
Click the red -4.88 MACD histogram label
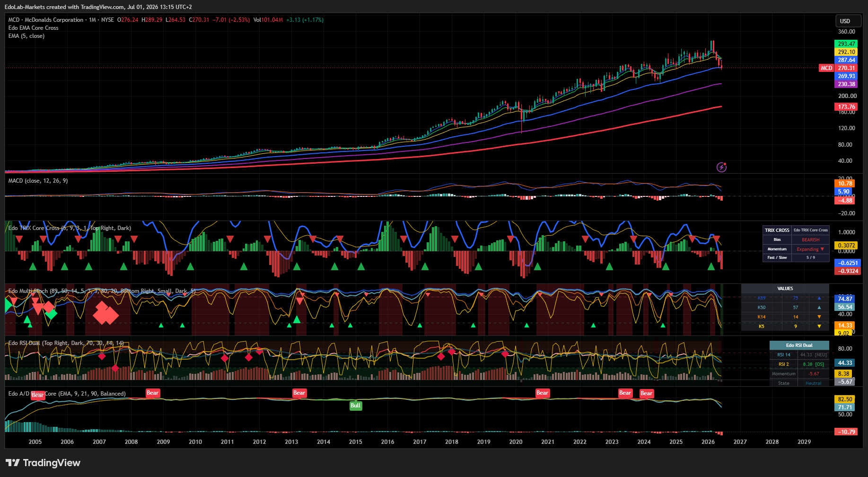click(x=845, y=201)
